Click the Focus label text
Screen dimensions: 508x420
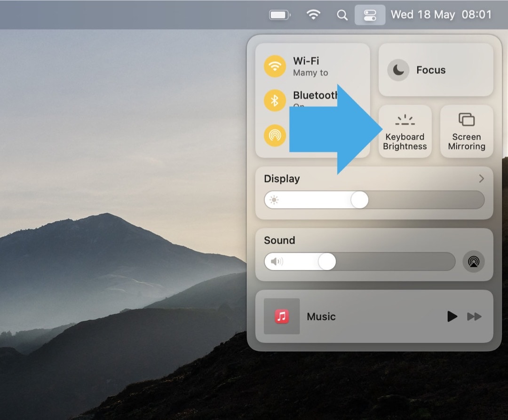(x=430, y=70)
